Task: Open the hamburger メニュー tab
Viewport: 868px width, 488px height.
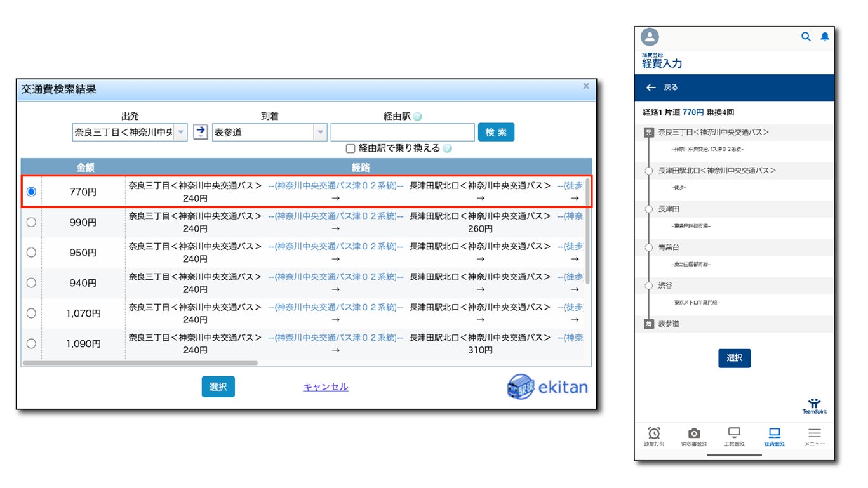Action: pos(815,437)
